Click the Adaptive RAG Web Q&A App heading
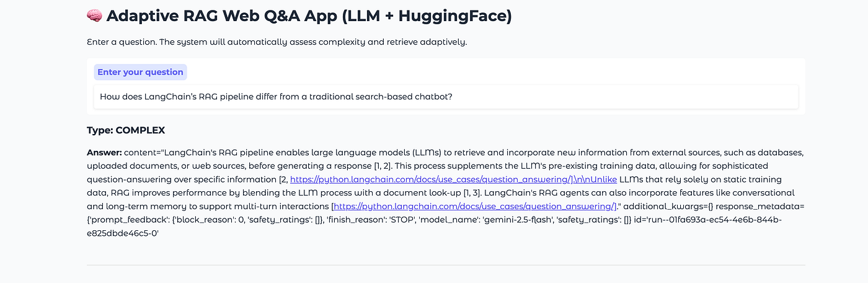Viewport: 868px width, 283px height. 299,16
